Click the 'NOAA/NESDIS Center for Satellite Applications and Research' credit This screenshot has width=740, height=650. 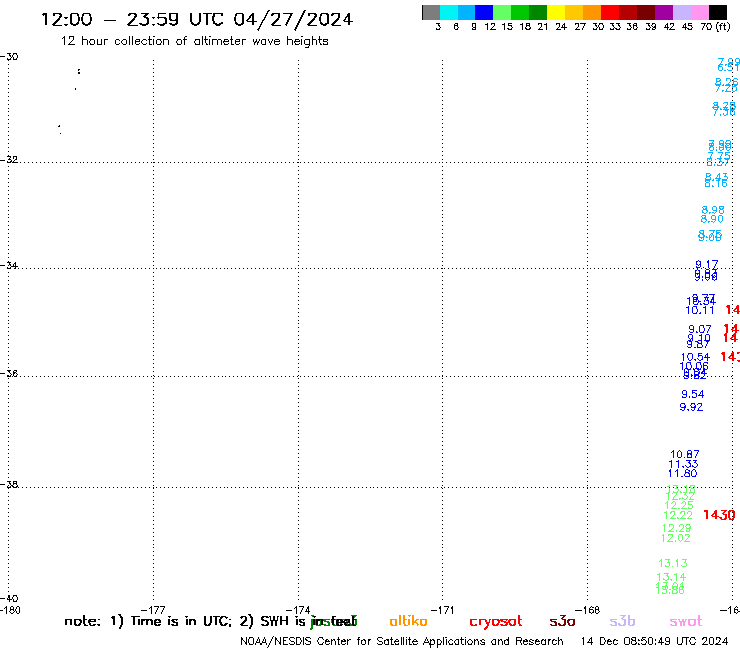402,641
